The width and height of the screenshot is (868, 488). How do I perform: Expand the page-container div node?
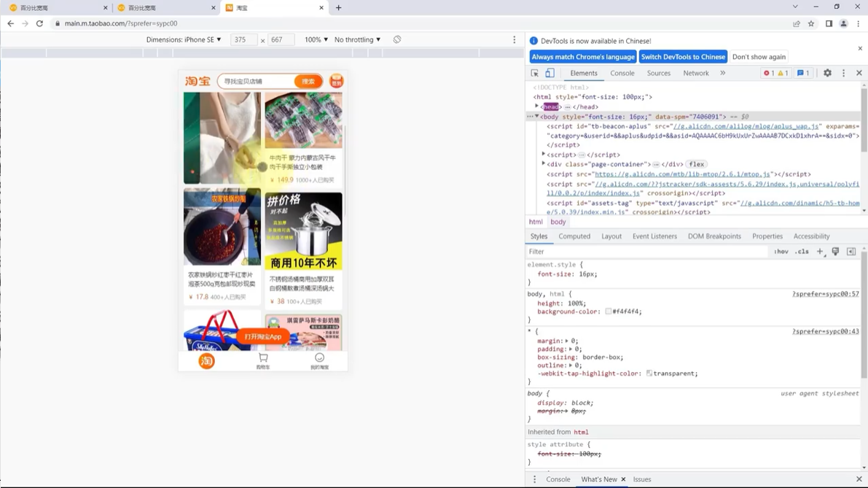pyautogui.click(x=543, y=164)
